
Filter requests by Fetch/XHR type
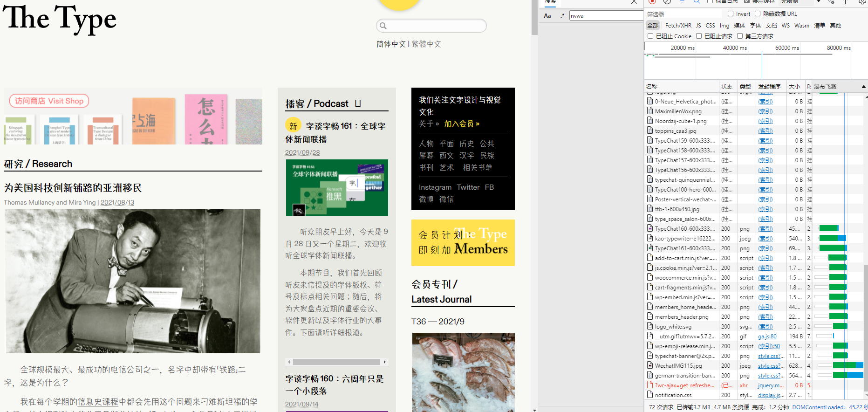click(x=678, y=26)
